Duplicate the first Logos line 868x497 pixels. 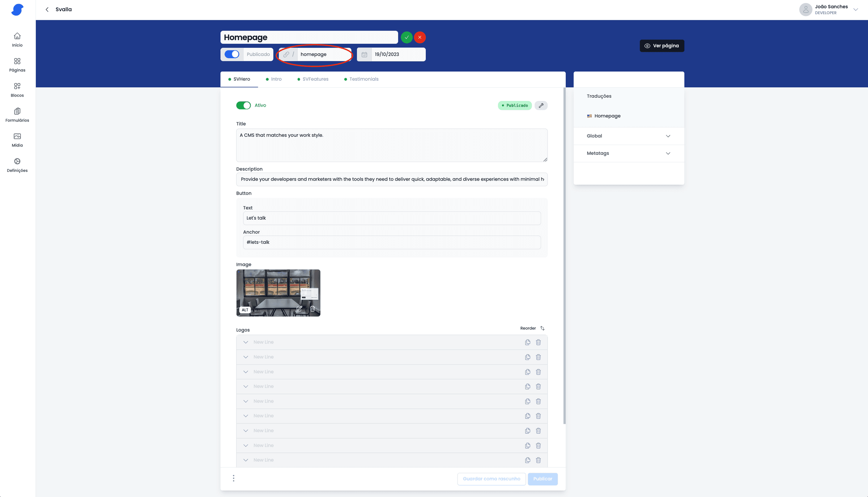[528, 342]
